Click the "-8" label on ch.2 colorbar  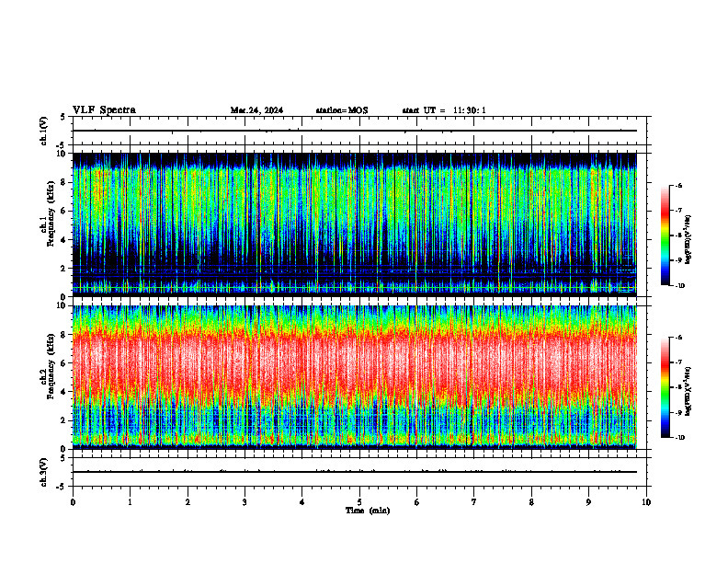click(x=678, y=387)
